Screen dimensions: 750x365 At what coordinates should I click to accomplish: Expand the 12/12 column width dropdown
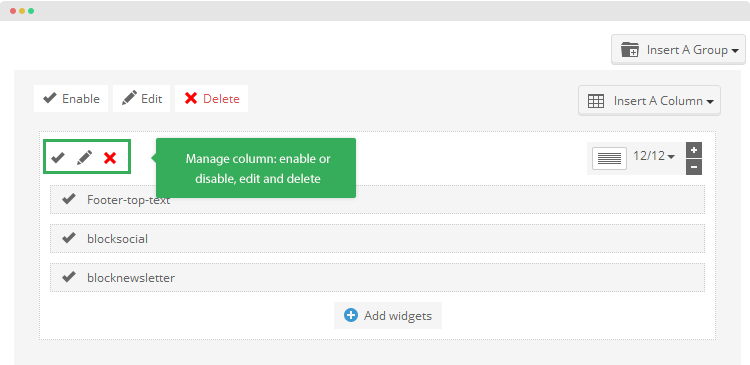(x=654, y=156)
